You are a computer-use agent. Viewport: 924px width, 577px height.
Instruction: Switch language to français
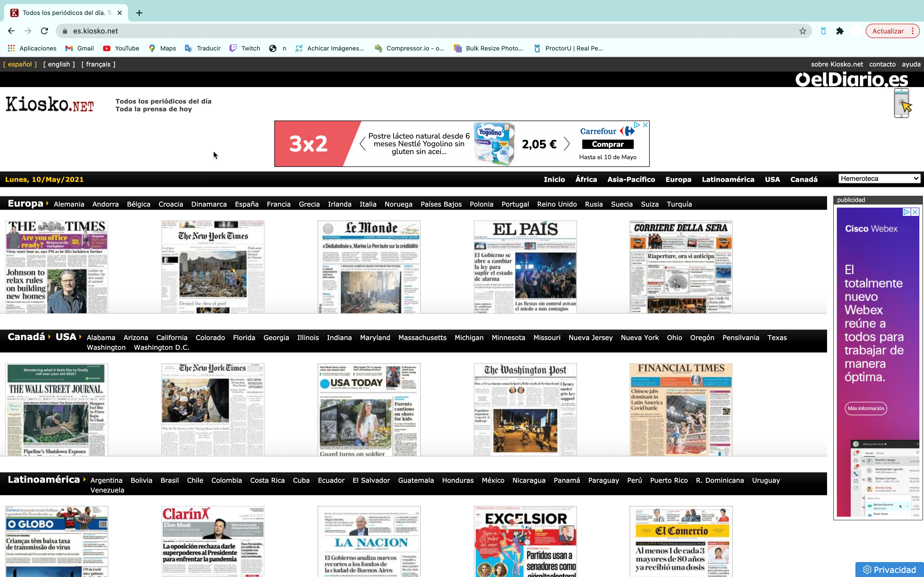(98, 64)
